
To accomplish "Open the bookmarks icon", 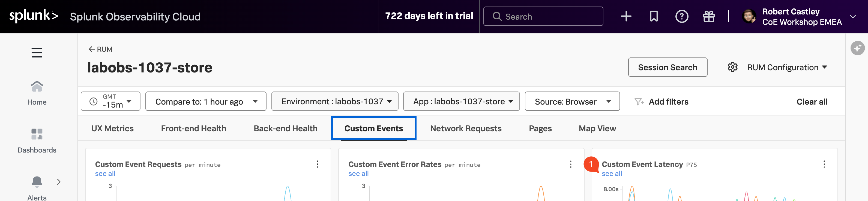I will [x=654, y=17].
